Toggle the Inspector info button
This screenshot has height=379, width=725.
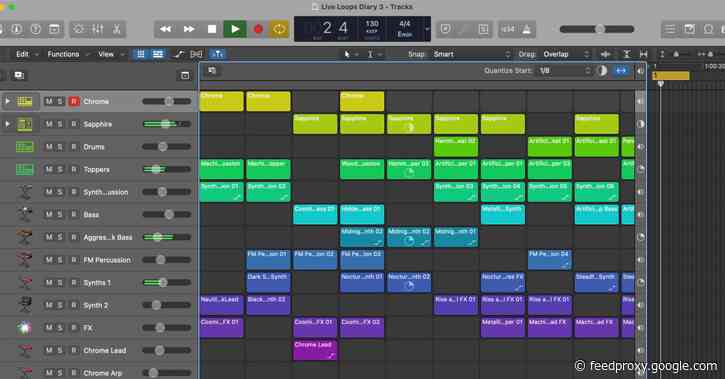17,29
